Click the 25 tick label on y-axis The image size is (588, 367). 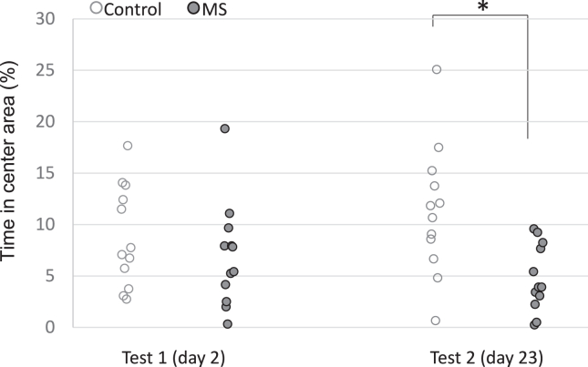coord(46,70)
